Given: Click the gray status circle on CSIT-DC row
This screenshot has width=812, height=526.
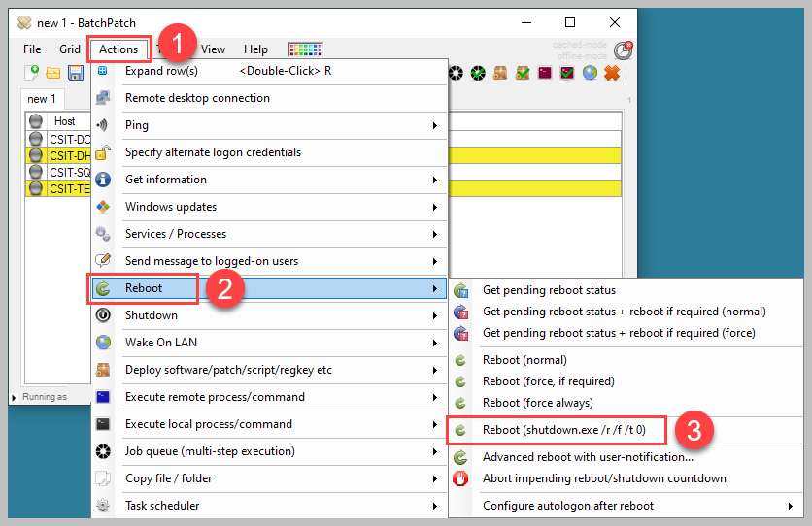Looking at the screenshot, I should coord(36,139).
